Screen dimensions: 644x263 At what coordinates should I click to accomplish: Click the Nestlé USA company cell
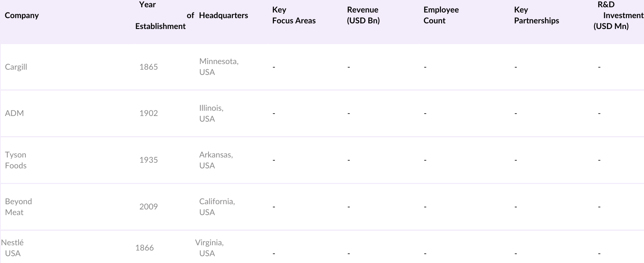pyautogui.click(x=12, y=248)
